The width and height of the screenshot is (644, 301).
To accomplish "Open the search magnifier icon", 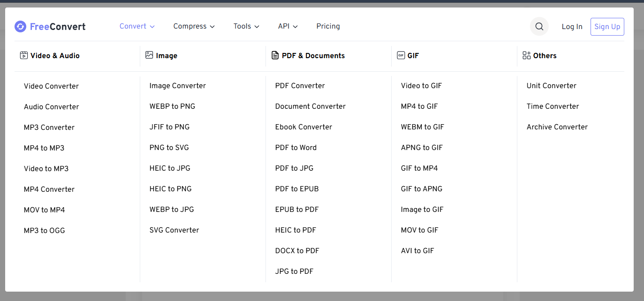I will [x=539, y=27].
